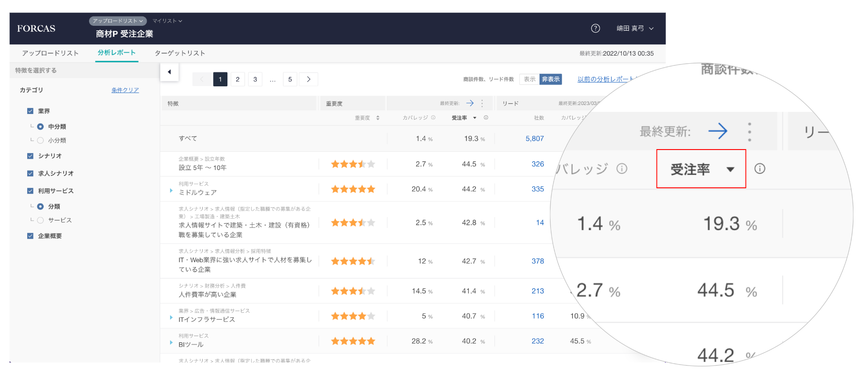This screenshot has height=381, width=868.
Task: Select the 小分類 radio button
Action: [x=41, y=141]
